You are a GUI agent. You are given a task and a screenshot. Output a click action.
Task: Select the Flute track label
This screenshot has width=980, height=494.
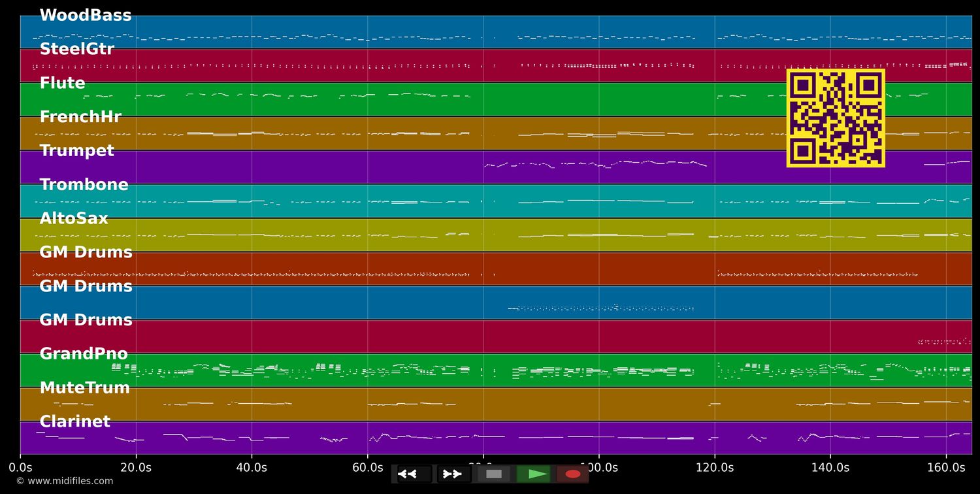62,84
